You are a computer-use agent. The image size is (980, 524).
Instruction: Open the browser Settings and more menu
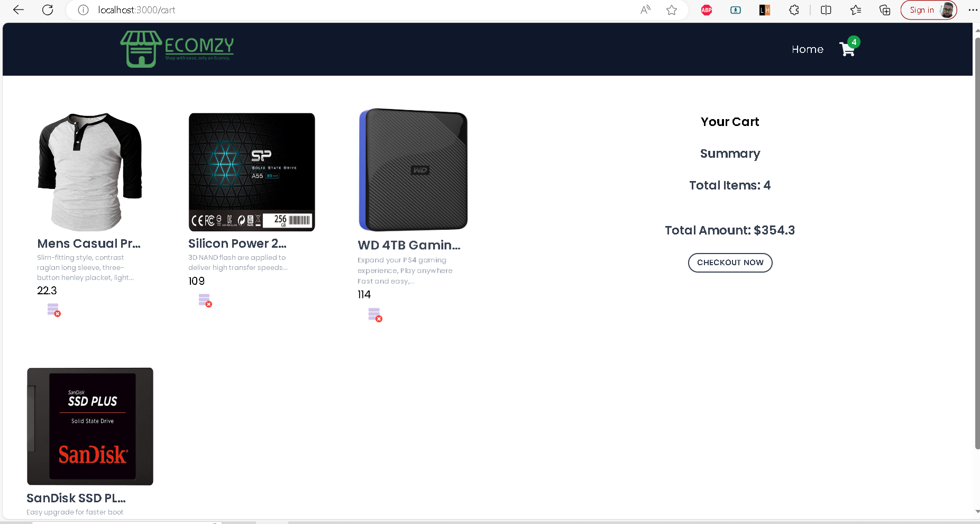(x=972, y=10)
